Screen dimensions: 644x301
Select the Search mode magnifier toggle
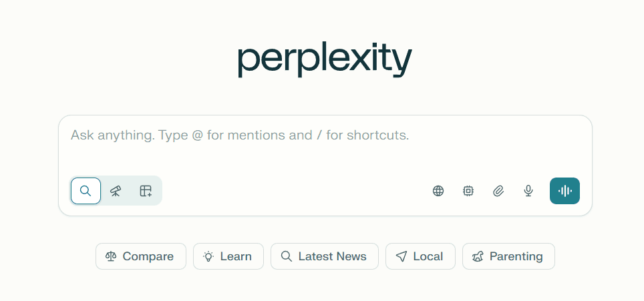pyautogui.click(x=86, y=191)
